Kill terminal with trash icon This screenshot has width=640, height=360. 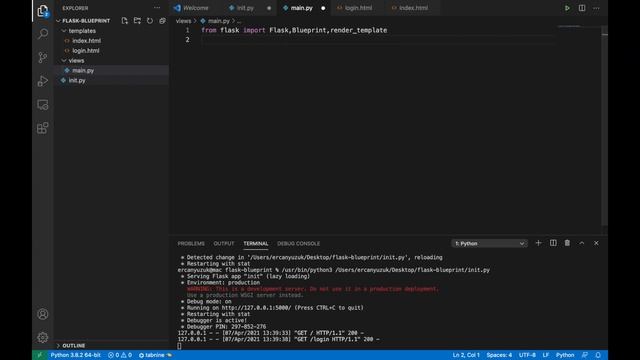(567, 243)
